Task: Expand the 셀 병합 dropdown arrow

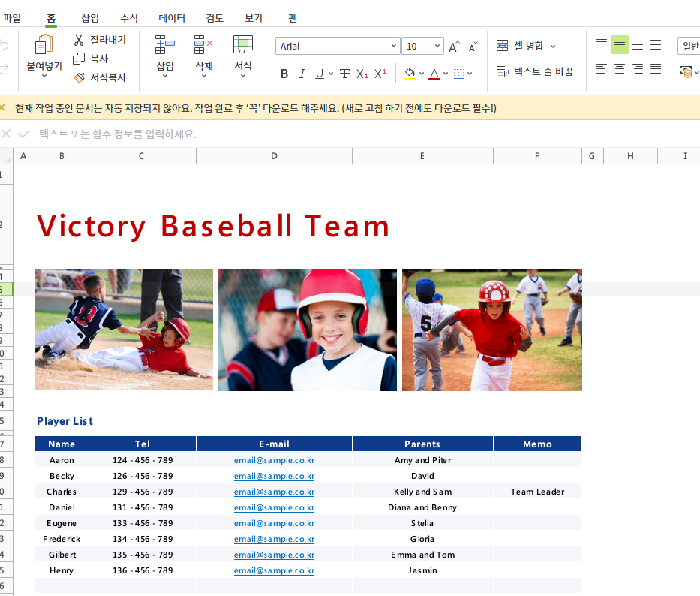Action: coord(553,46)
